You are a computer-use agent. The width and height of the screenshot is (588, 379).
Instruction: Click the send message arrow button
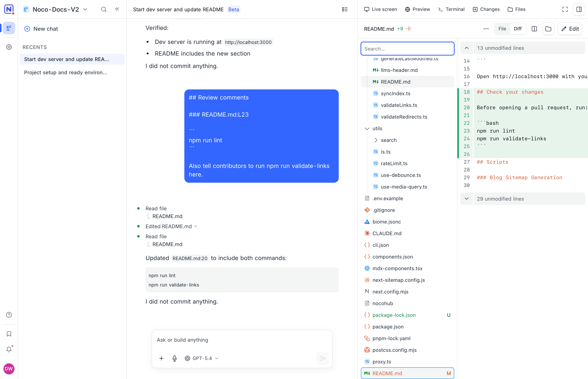pyautogui.click(x=323, y=358)
